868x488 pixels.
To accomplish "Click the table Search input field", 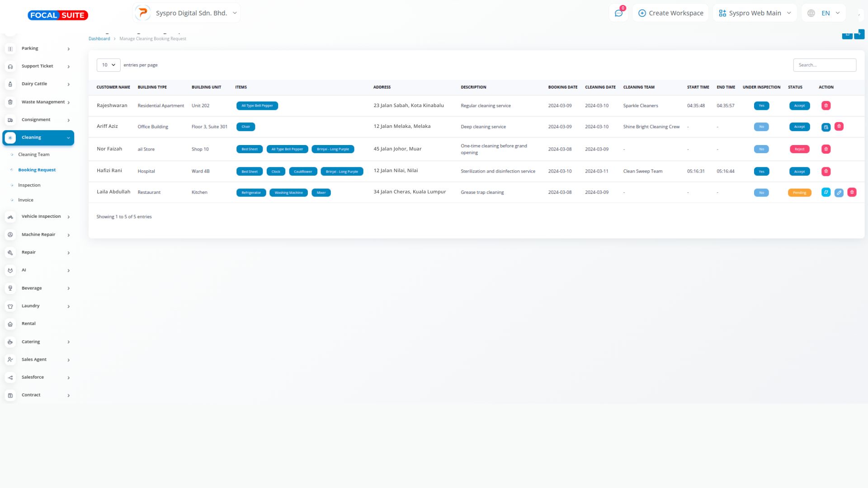I will (x=824, y=65).
